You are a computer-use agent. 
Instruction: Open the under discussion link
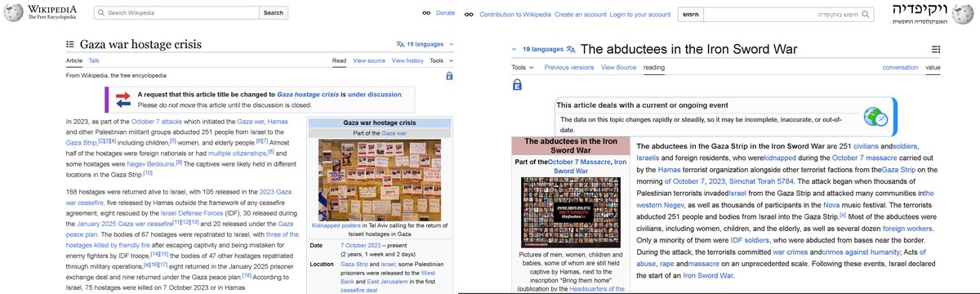click(375, 95)
